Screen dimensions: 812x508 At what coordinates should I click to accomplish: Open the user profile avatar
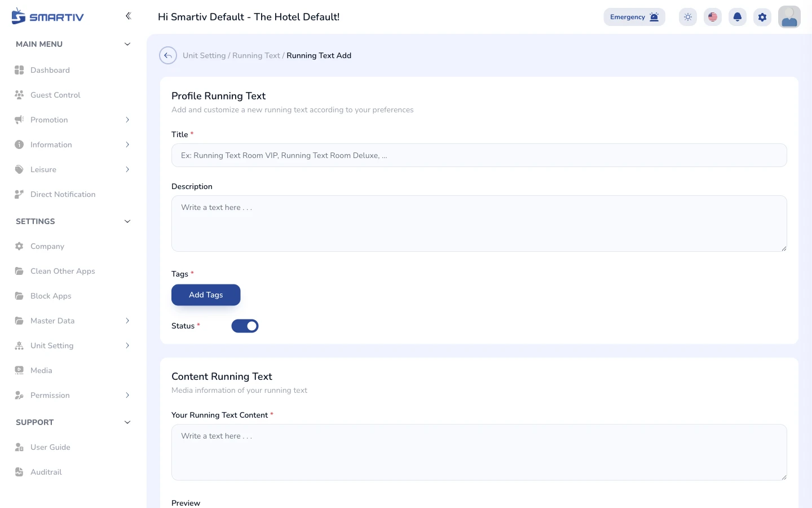(789, 17)
